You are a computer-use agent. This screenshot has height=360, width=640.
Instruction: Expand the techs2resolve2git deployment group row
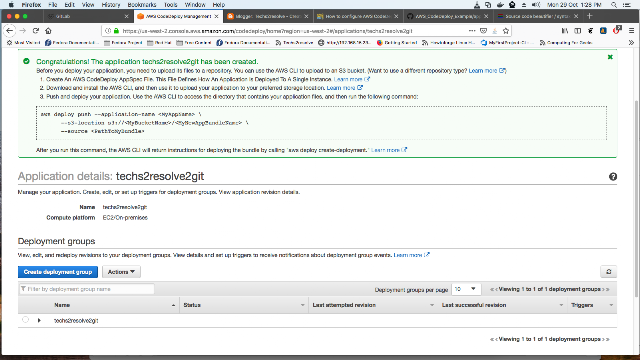click(39, 320)
